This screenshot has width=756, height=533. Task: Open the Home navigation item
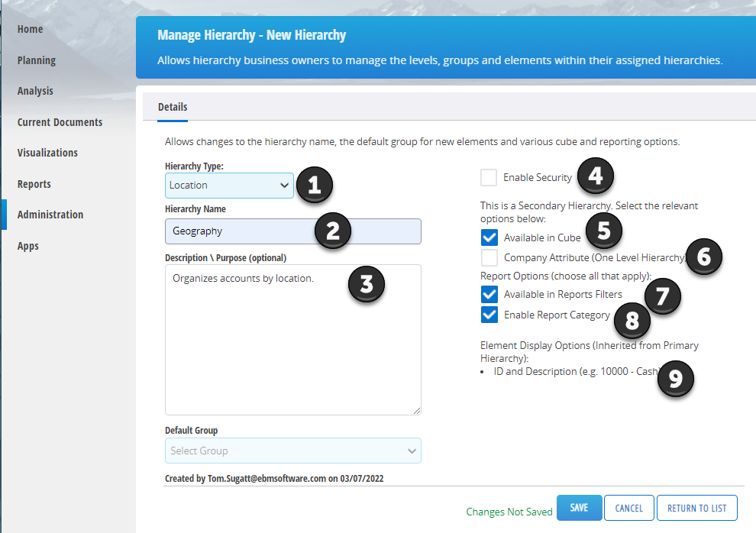[30, 29]
